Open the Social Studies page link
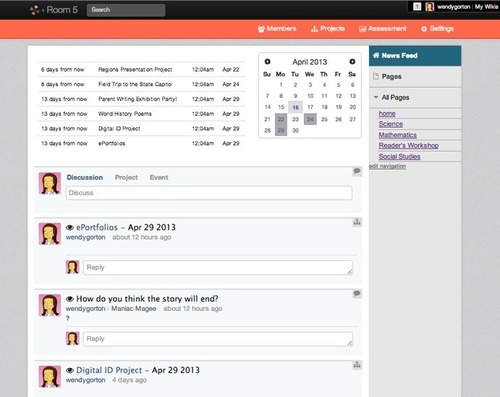Image resolution: width=500 pixels, height=397 pixels. click(x=399, y=156)
